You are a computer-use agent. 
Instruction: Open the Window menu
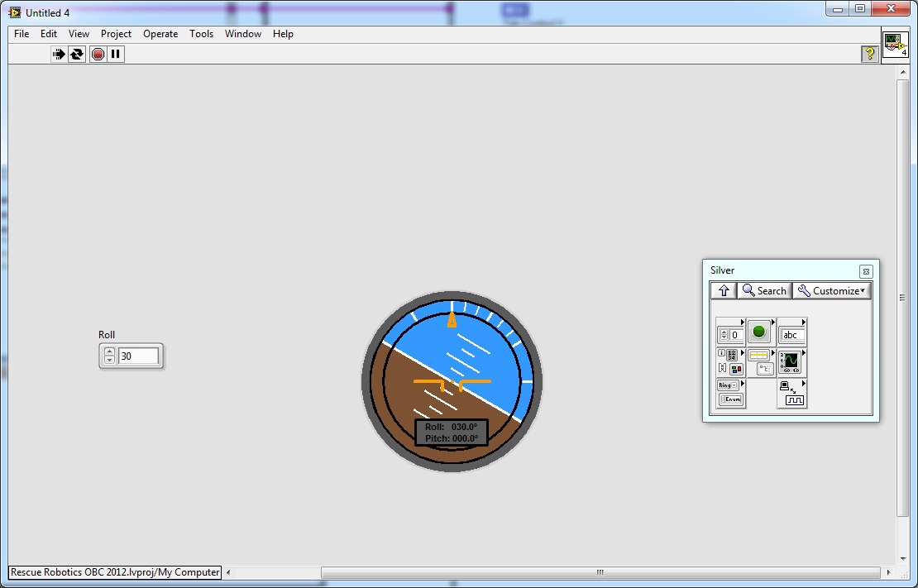[243, 34]
